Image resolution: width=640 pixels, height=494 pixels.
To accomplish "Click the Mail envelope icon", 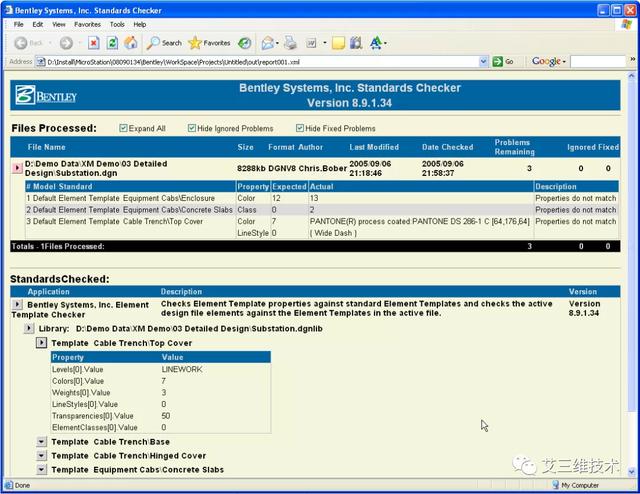I will 267,43.
